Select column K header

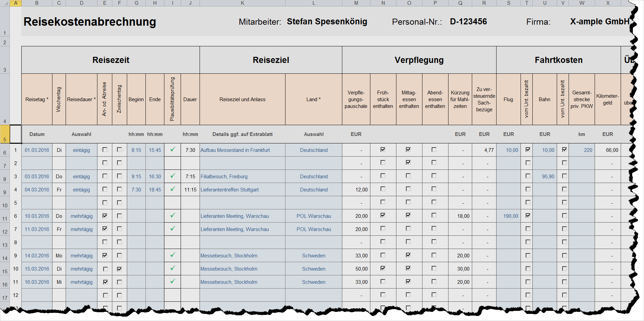[242, 3]
